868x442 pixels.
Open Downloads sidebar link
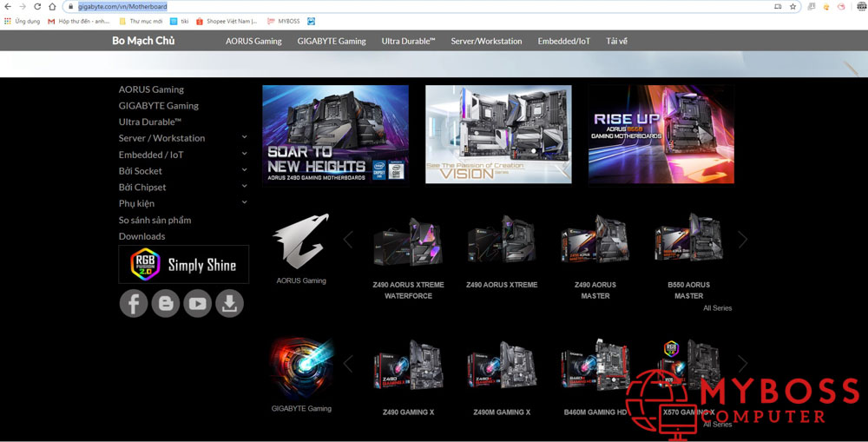point(141,236)
